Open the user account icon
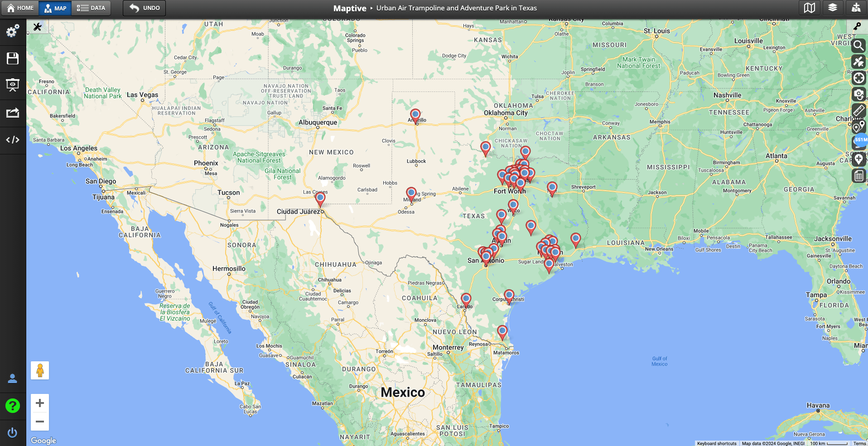Viewport: 868px width, 446px height. tap(13, 379)
